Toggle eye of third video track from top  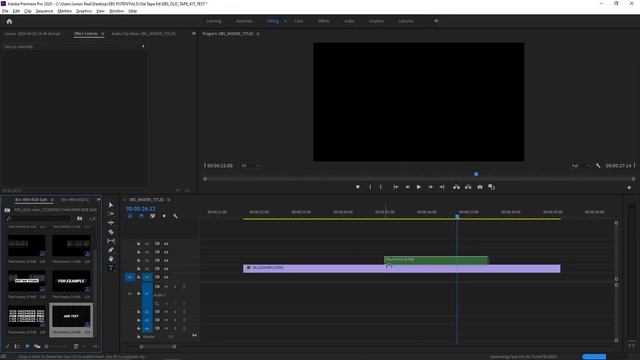(166, 260)
